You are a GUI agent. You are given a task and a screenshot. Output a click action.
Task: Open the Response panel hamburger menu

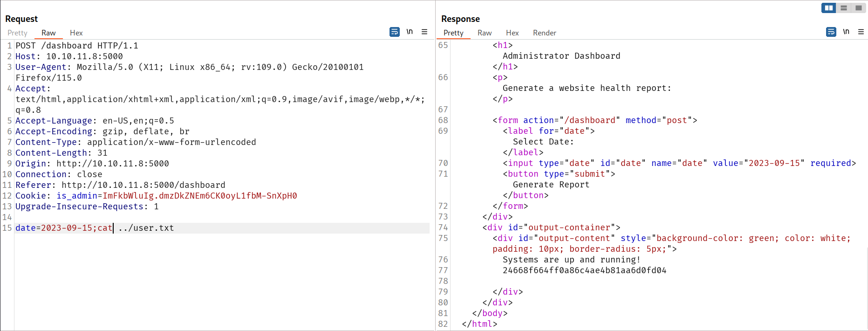(x=861, y=32)
